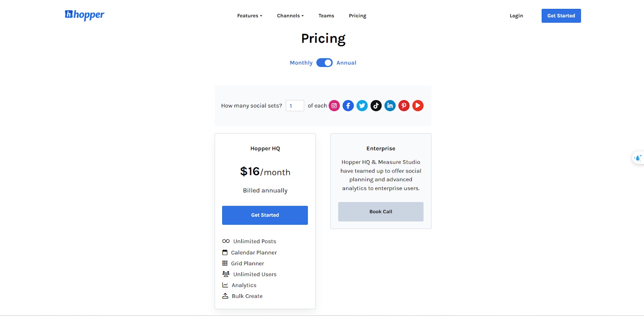Click the Twitter bird icon

pyautogui.click(x=362, y=105)
